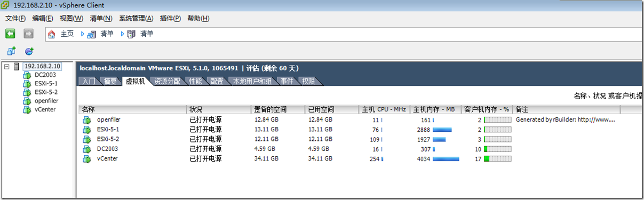Open first breadcrumb arrow after 主页
Viewport: 644px width, 200px height.
coord(83,34)
